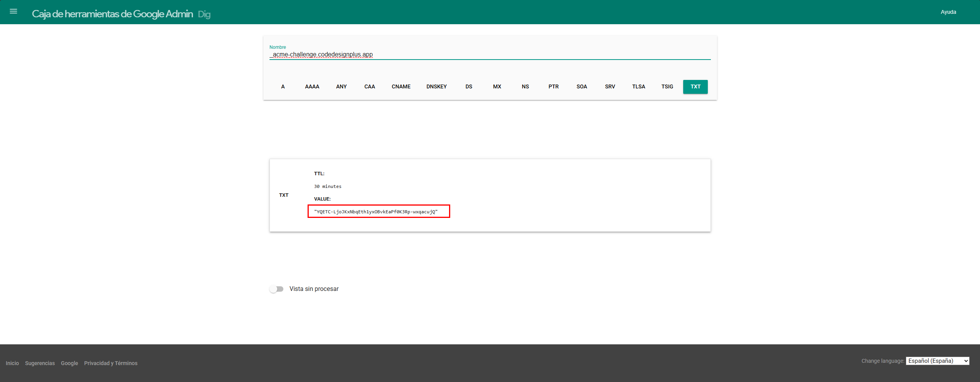This screenshot has height=382, width=980.
Task: Open the Change language dropdown
Action: [x=937, y=361]
